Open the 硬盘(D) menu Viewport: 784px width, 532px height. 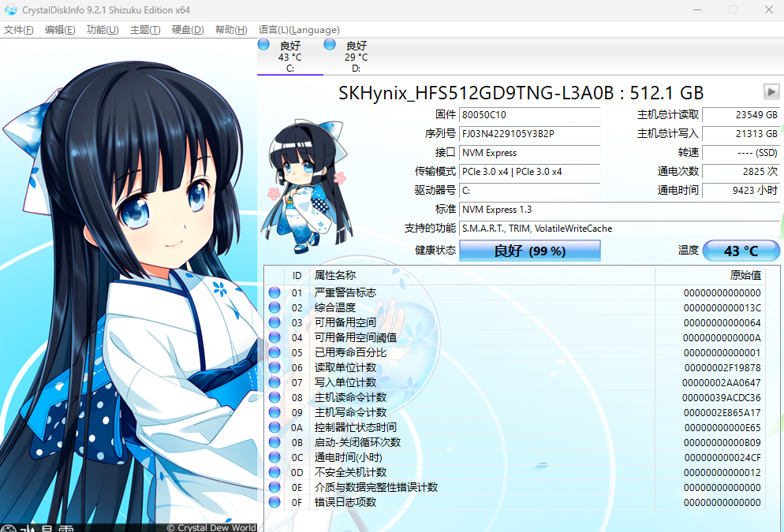point(188,30)
